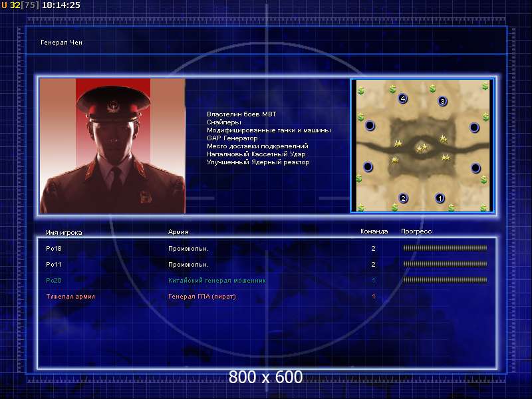Click the General Chen portrait image

coord(112,146)
